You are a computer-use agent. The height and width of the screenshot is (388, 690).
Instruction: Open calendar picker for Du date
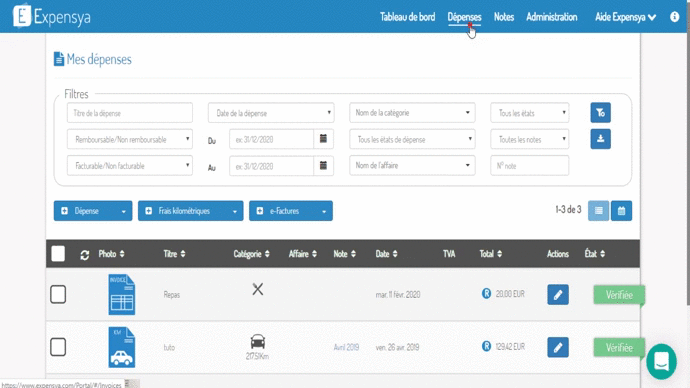coord(323,139)
